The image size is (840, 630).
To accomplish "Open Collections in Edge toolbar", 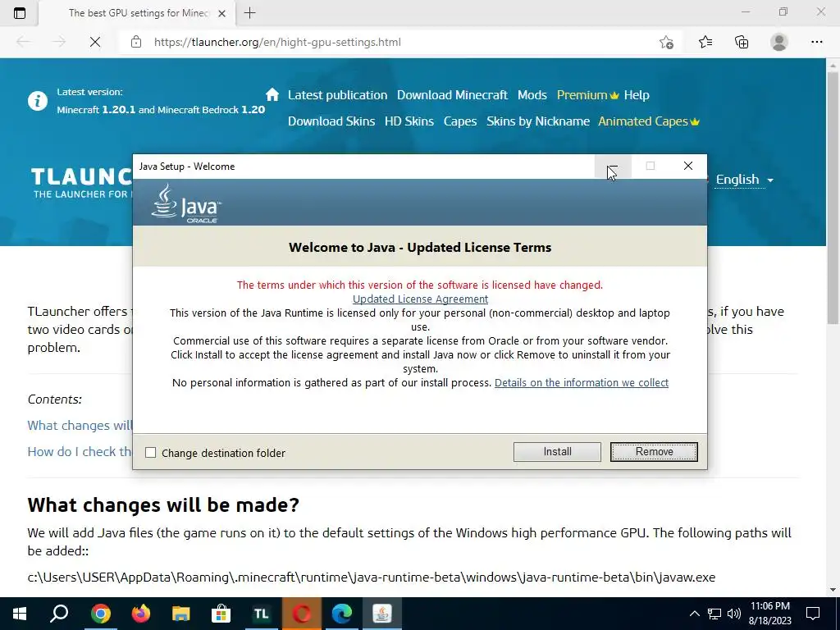I will tap(742, 42).
